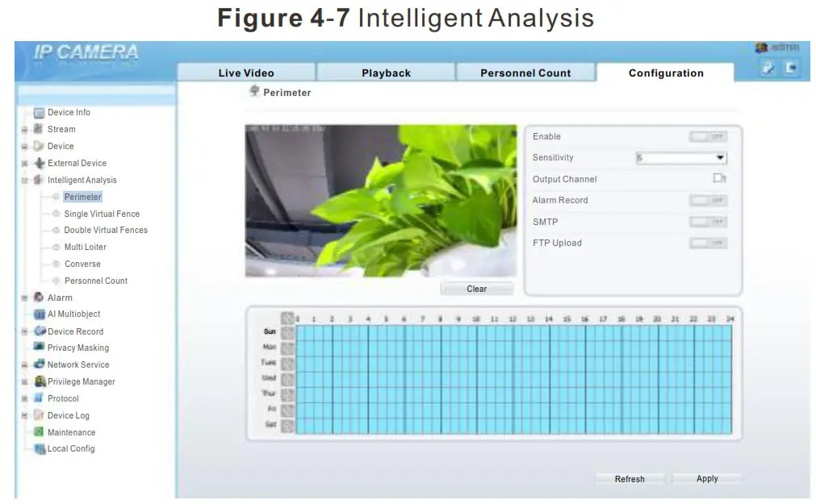Screen dimensions: 816x504
Task: Turn on the Alarm Record switch
Action: (x=709, y=200)
